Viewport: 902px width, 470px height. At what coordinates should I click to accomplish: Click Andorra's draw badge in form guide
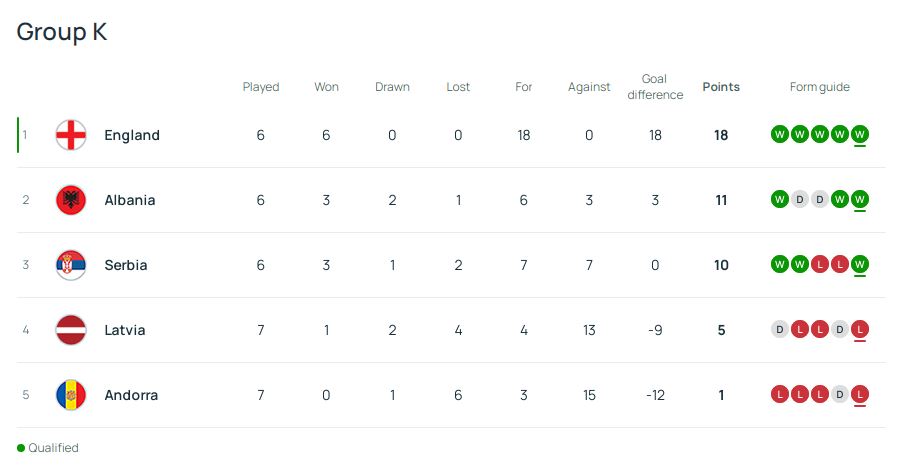[840, 395]
